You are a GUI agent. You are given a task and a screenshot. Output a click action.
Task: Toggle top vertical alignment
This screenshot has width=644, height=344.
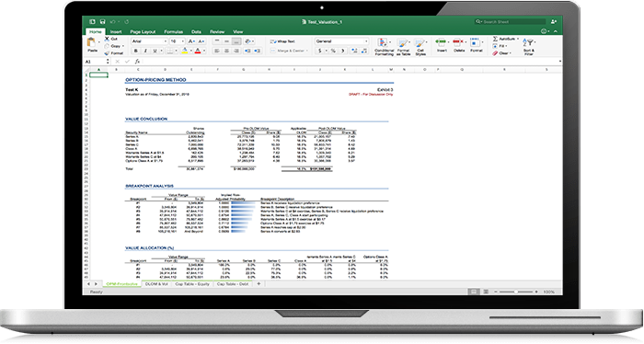pos(217,41)
